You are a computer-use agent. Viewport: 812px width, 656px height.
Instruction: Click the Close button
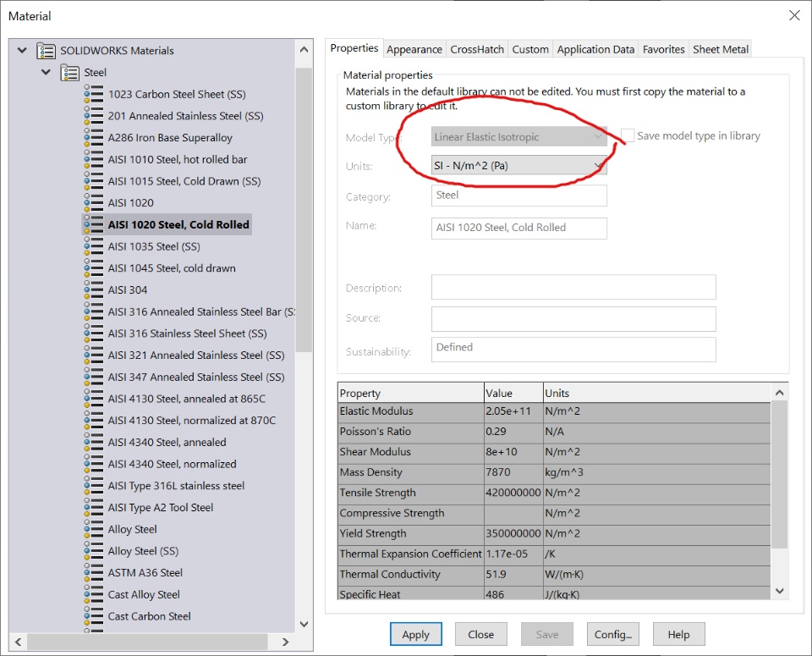pos(481,634)
